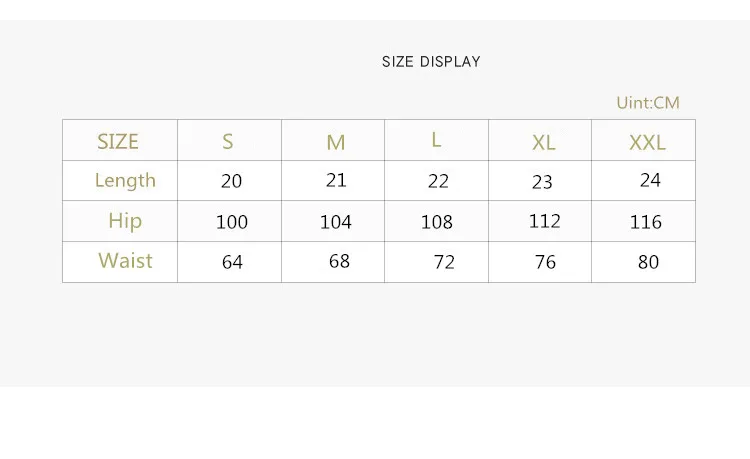Image resolution: width=750 pixels, height=459 pixels.
Task: Click the waist value 64 for size S
Action: pos(232,263)
